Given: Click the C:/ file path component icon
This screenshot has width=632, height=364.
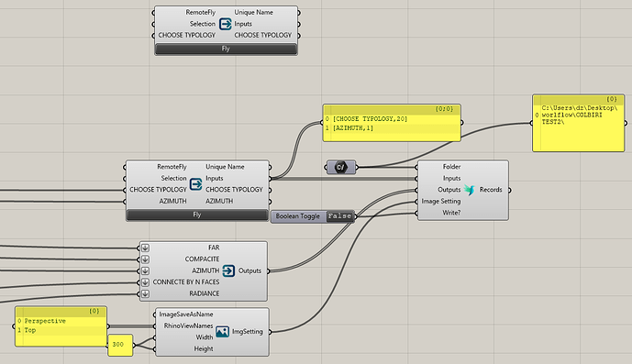Looking at the screenshot, I should [x=340, y=167].
